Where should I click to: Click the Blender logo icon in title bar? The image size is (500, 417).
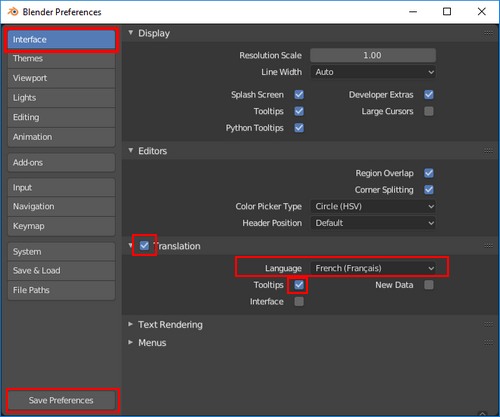13,12
